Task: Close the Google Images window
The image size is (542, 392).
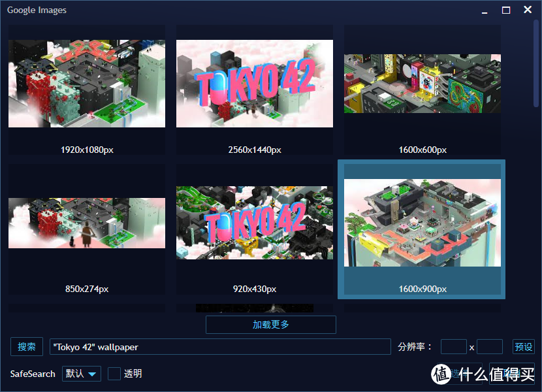Action: point(528,10)
